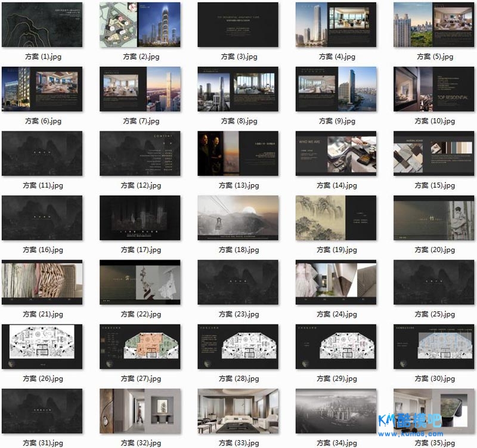Click the file name label 方案 (23).jpg

238,314
